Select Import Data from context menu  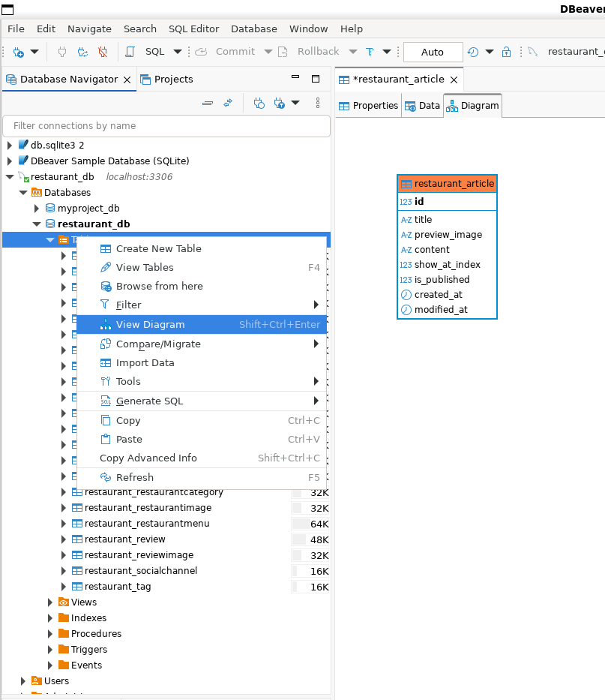click(x=202, y=363)
